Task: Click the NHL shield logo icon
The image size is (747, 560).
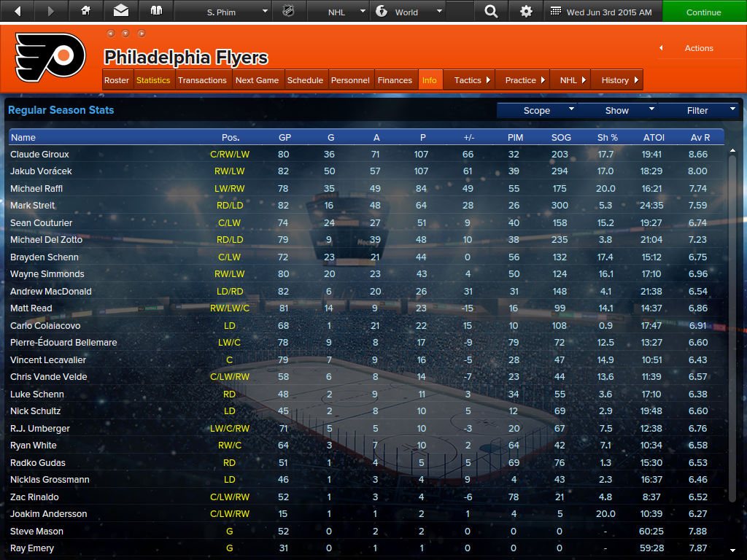Action: [289, 11]
